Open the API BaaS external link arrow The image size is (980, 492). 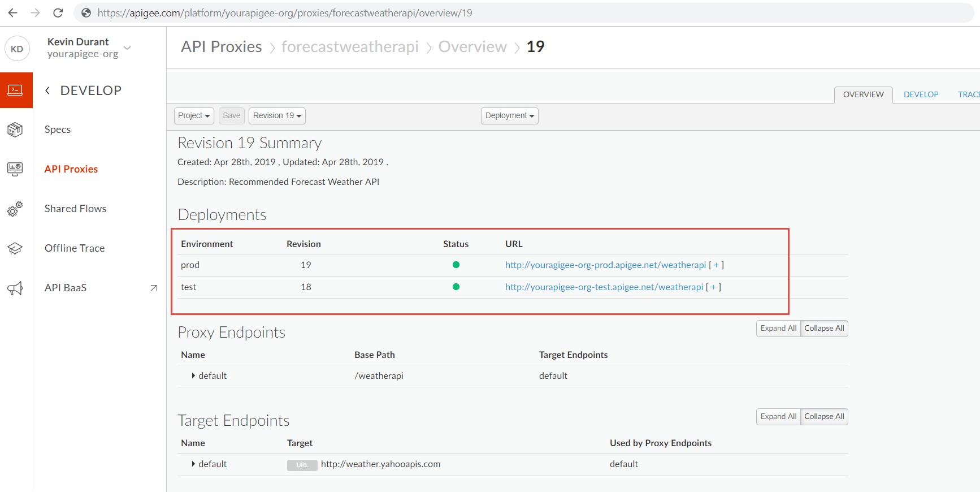(154, 288)
